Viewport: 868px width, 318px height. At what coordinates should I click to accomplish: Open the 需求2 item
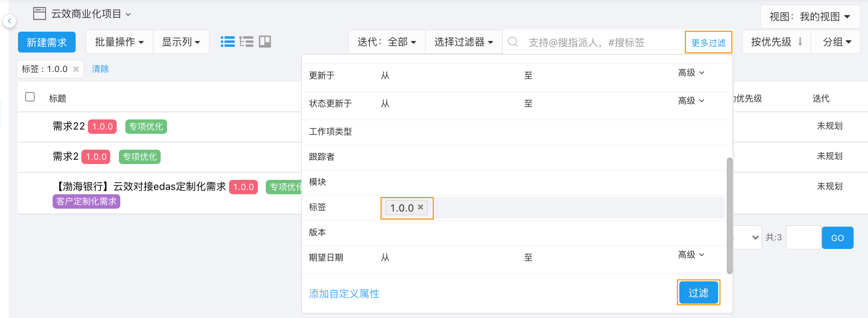click(66, 156)
